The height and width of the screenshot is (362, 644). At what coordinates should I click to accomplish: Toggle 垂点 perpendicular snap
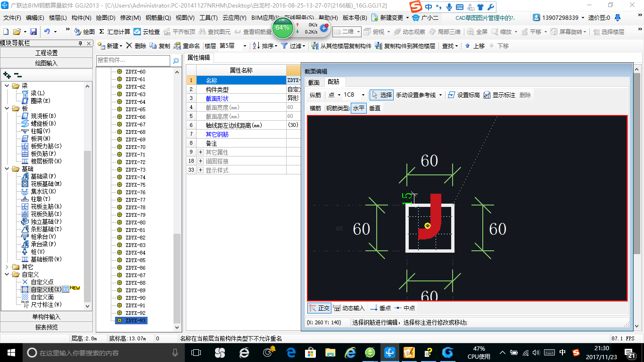[x=380, y=308]
